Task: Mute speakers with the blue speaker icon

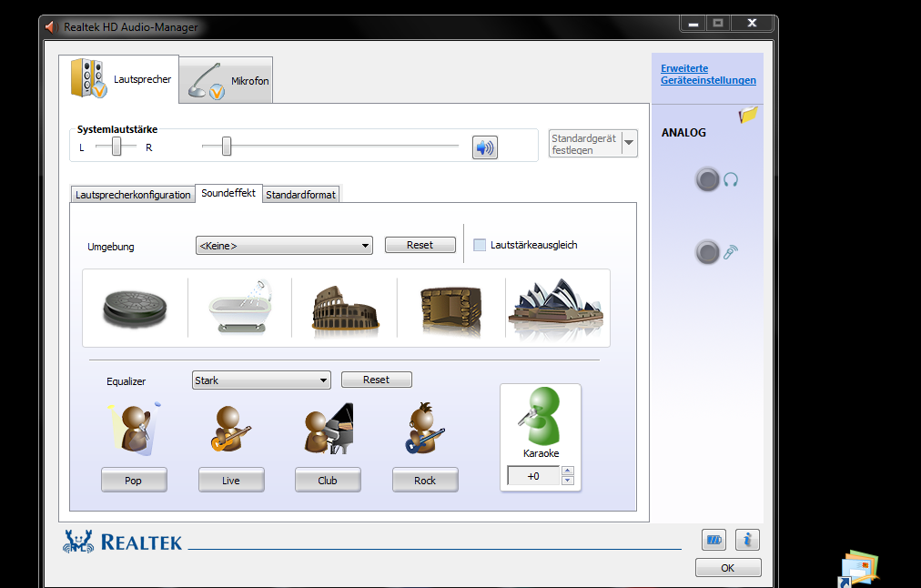Action: (x=484, y=147)
